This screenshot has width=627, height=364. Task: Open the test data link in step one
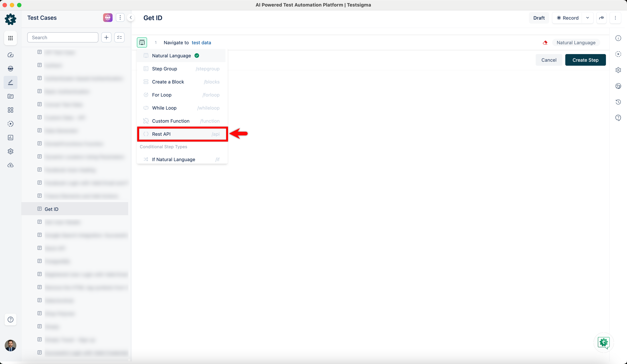tap(201, 42)
